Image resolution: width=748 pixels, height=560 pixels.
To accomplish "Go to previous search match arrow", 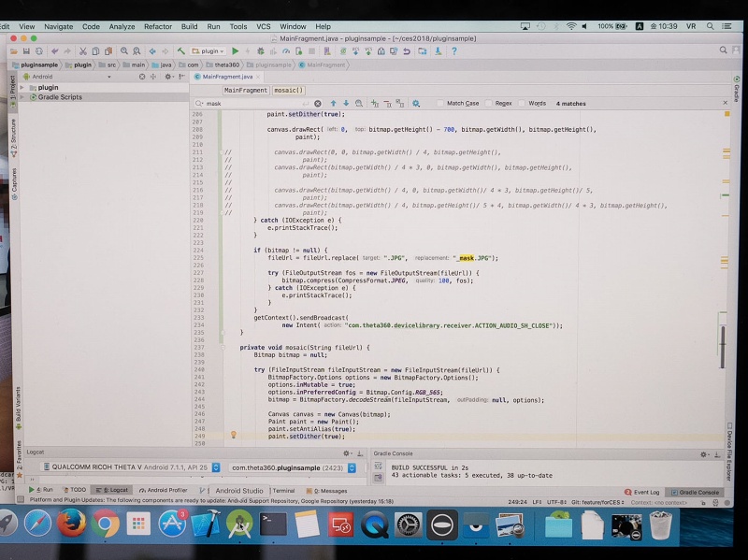I will (333, 103).
